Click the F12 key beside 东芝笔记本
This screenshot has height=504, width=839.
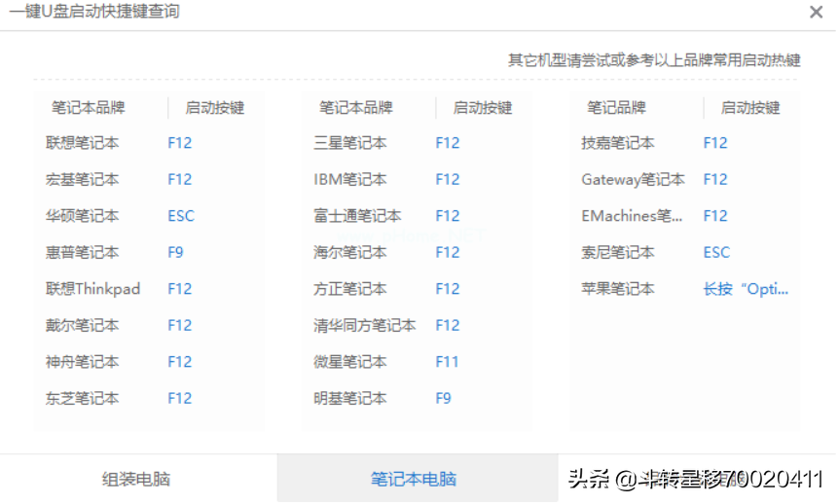click(x=180, y=398)
